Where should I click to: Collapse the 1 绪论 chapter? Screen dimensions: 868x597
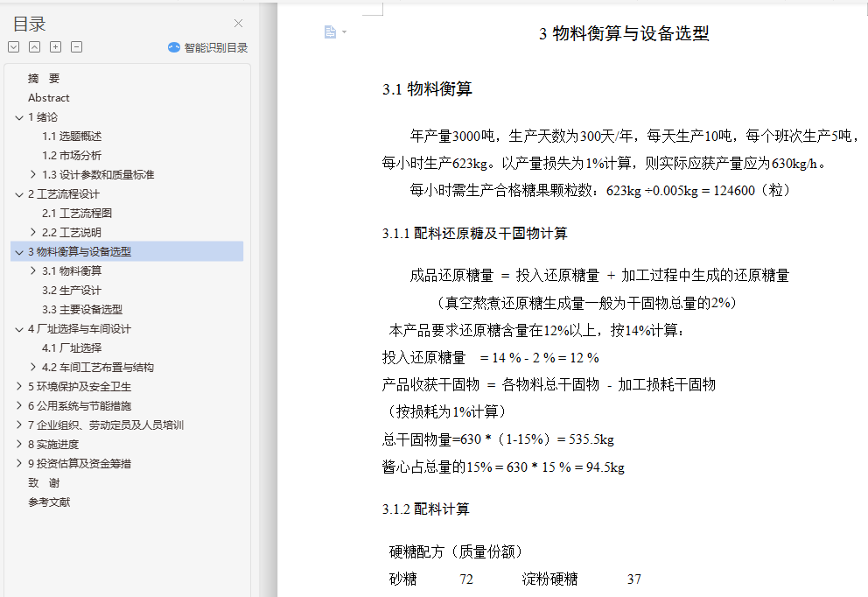(19, 117)
